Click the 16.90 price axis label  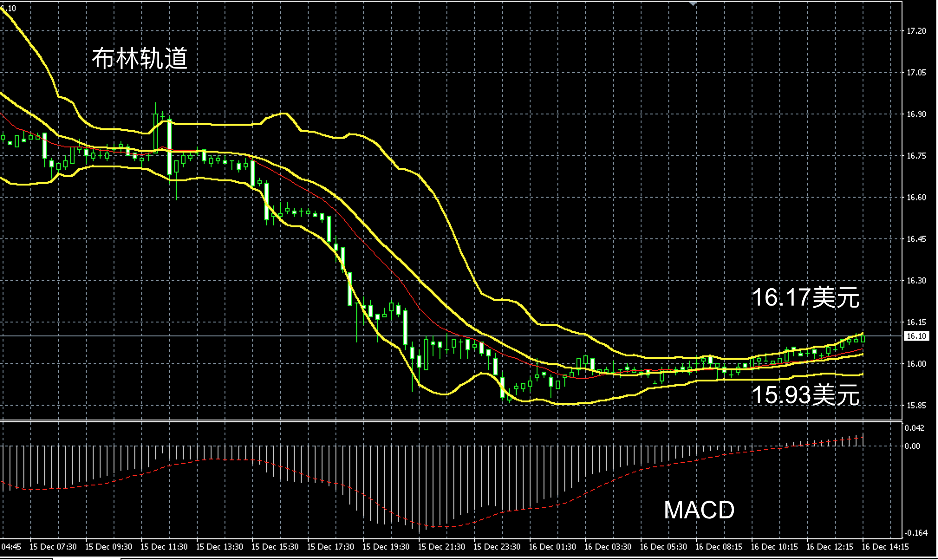(x=916, y=114)
